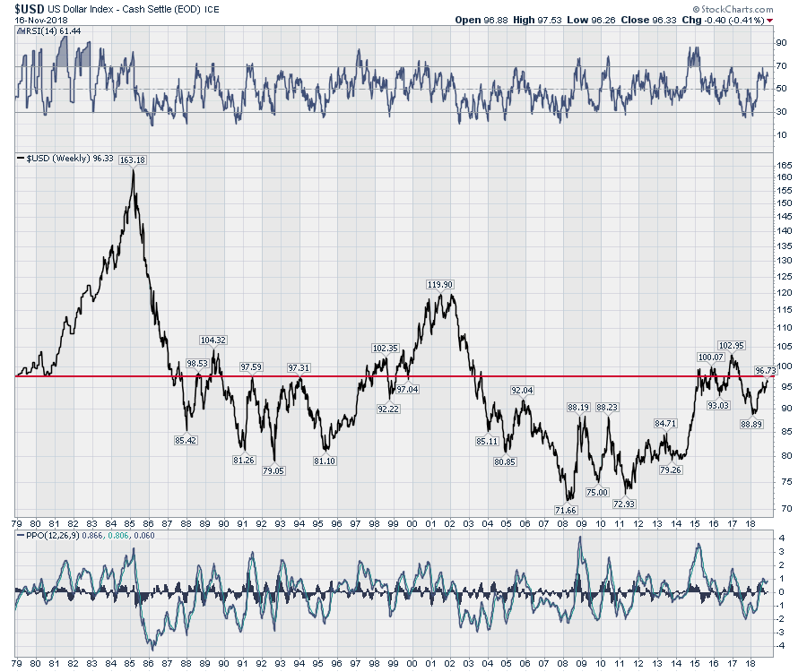807x672 pixels.
Task: Click the 79.05 low label
Action: point(273,470)
